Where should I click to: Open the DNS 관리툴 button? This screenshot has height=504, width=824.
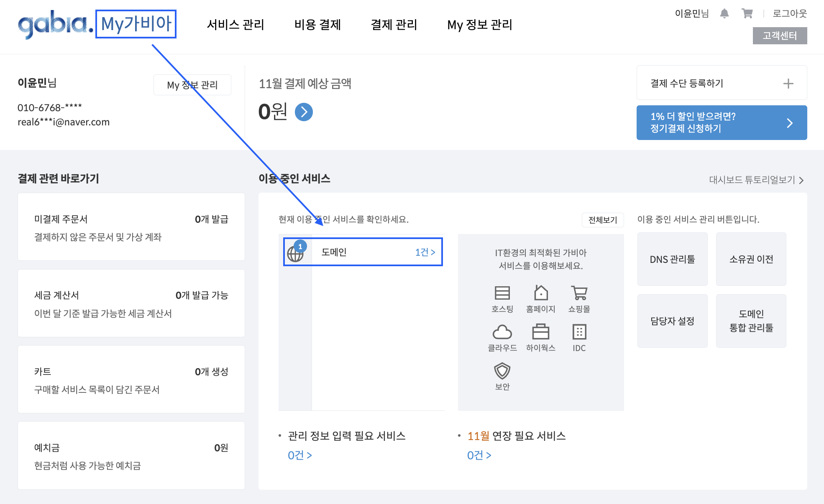[672, 259]
